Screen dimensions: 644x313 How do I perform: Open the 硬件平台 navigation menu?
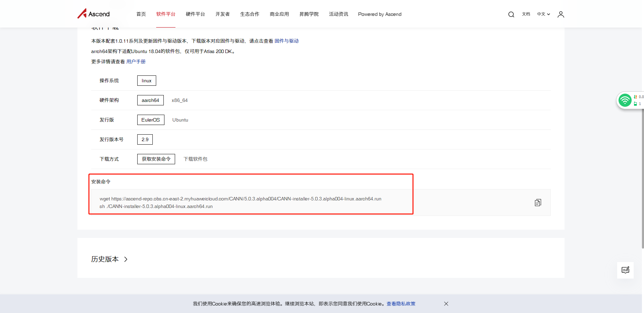click(x=195, y=14)
